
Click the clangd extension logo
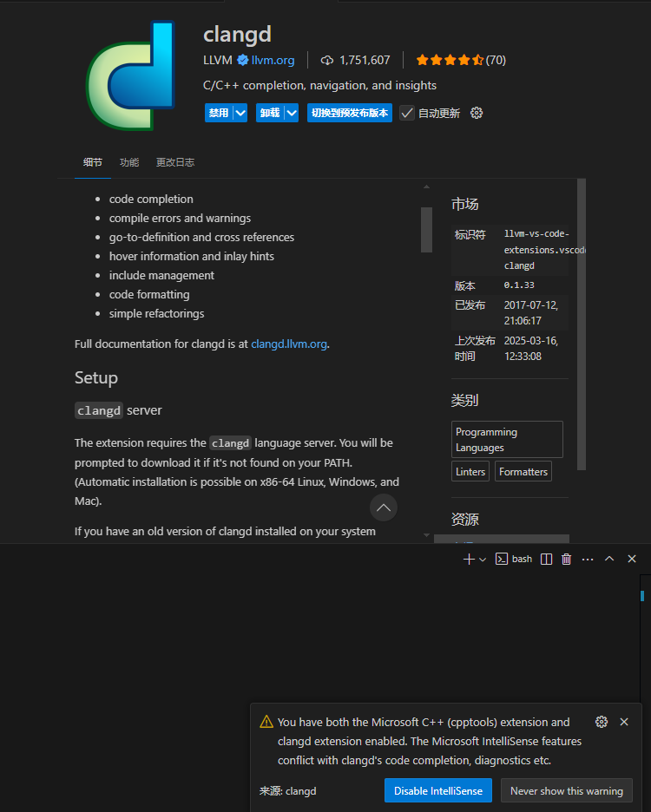pyautogui.click(x=130, y=75)
